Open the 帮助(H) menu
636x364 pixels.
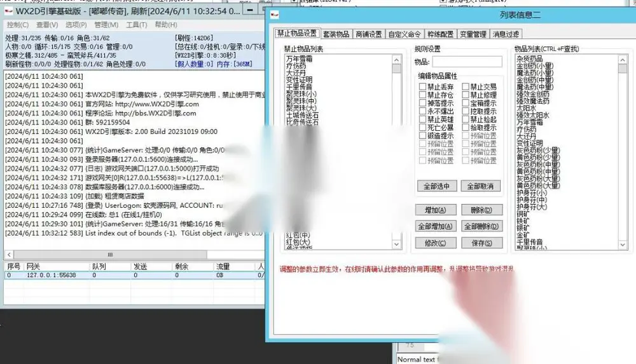(x=166, y=25)
